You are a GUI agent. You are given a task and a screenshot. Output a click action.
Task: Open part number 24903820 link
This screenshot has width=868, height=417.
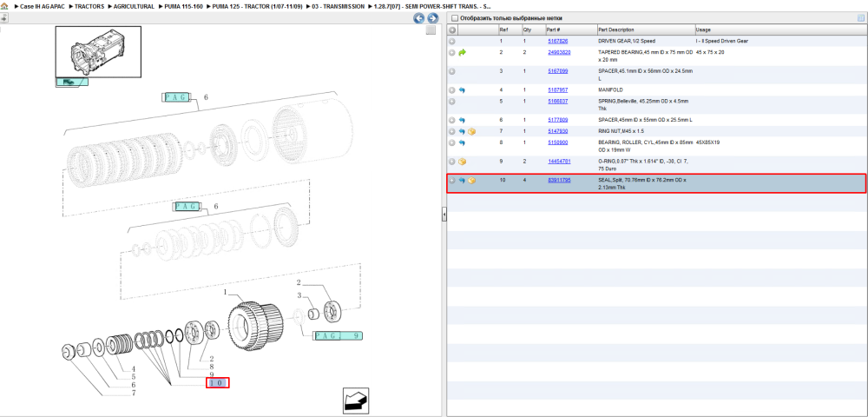point(559,52)
